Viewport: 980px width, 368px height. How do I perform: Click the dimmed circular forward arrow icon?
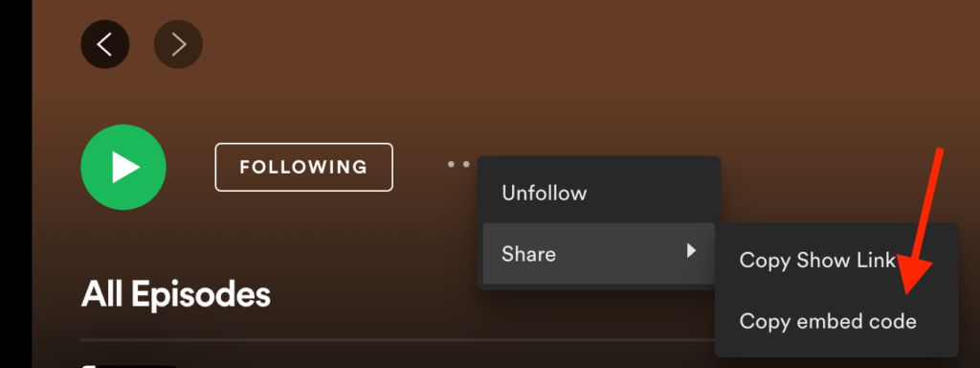pos(178,44)
